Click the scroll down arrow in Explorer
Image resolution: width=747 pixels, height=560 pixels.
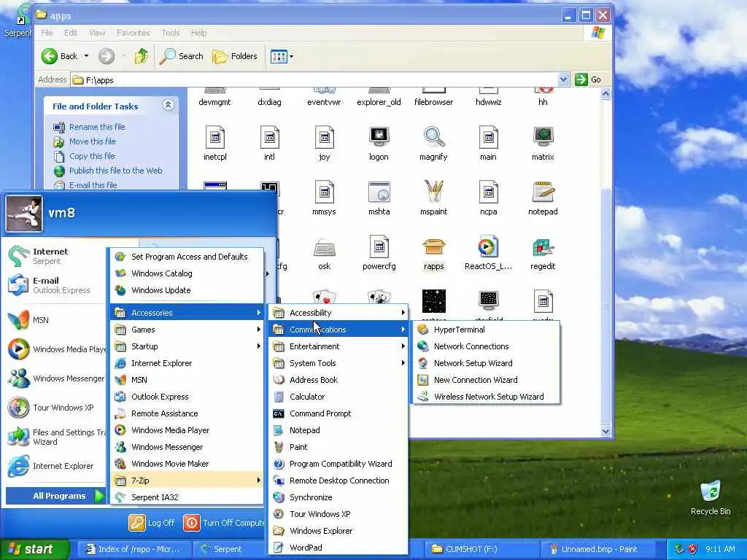(x=605, y=432)
